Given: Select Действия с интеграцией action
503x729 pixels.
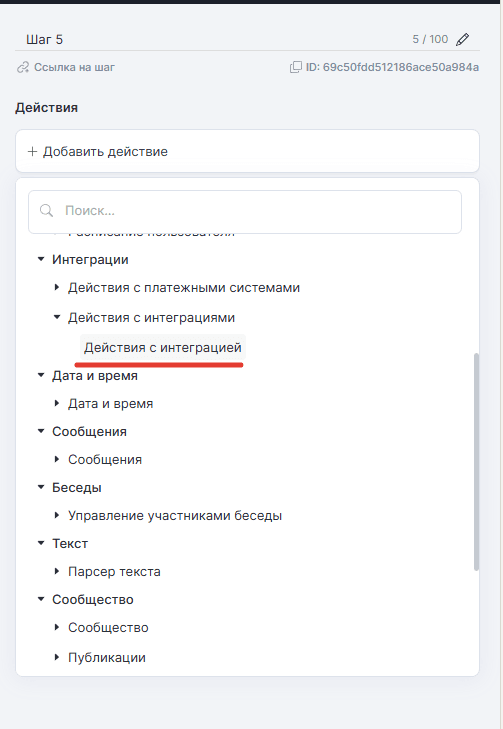Looking at the screenshot, I should coord(163,347).
